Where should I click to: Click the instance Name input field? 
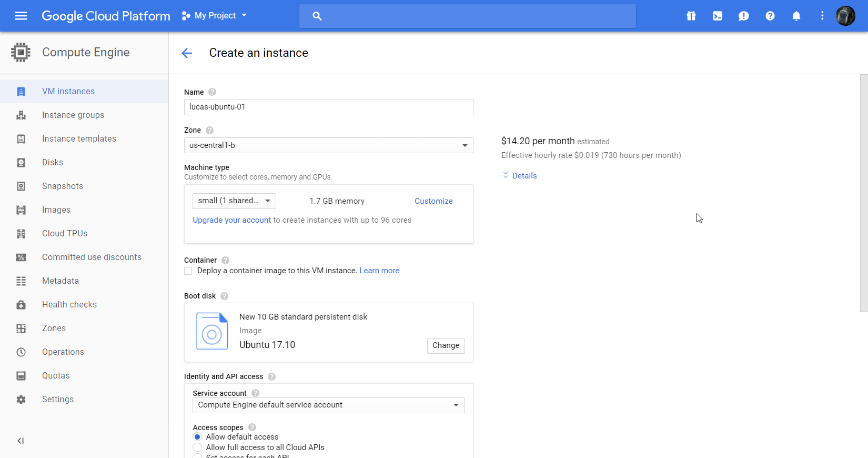click(x=328, y=107)
